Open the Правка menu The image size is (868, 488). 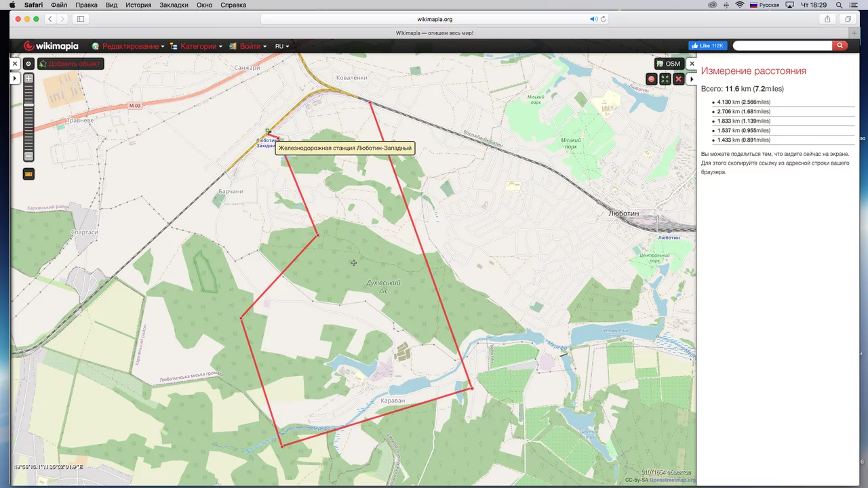(86, 5)
